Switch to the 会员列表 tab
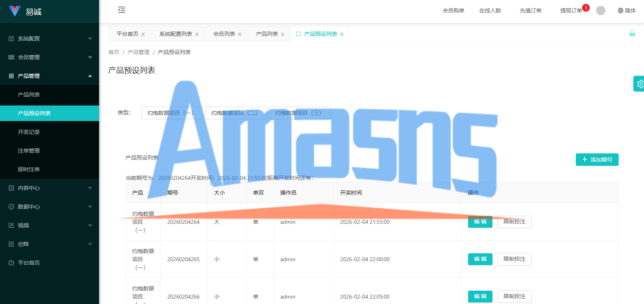The image size is (644, 304). coord(224,34)
